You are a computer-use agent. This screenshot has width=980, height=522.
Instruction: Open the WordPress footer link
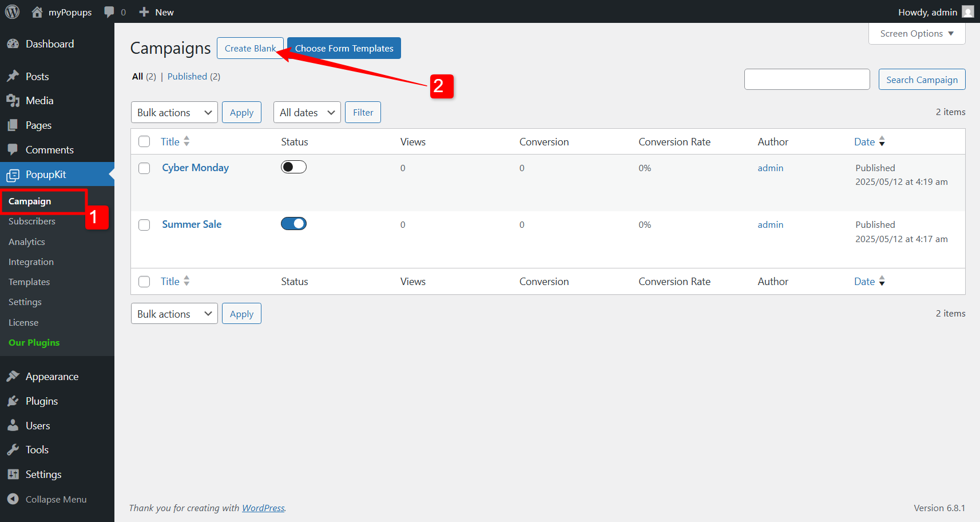click(x=263, y=508)
